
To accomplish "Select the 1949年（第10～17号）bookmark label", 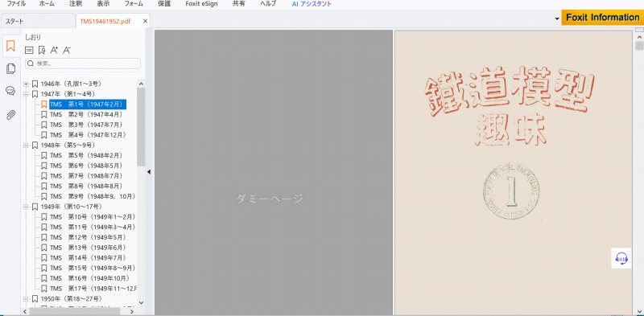I will [72, 207].
